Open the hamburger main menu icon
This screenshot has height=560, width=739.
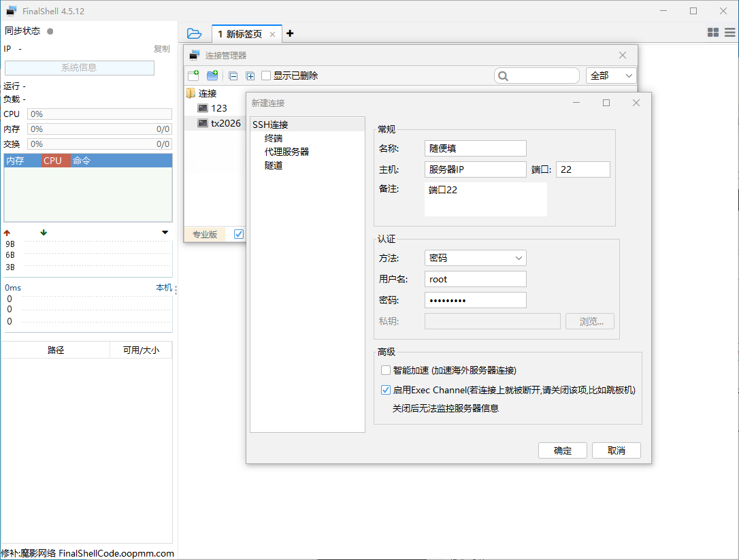pos(730,32)
